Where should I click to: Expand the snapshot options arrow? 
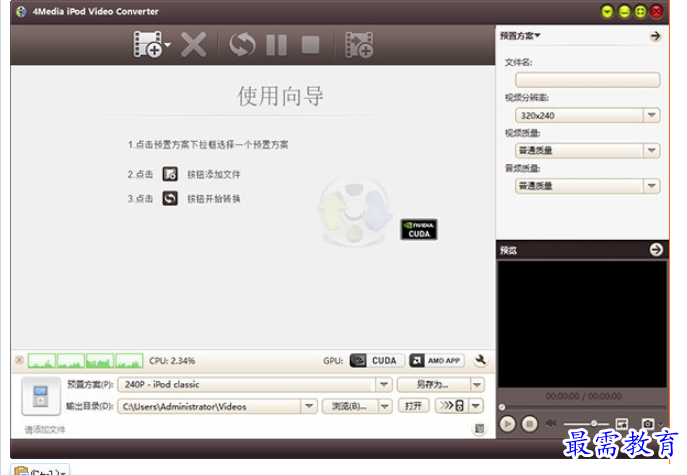660,424
